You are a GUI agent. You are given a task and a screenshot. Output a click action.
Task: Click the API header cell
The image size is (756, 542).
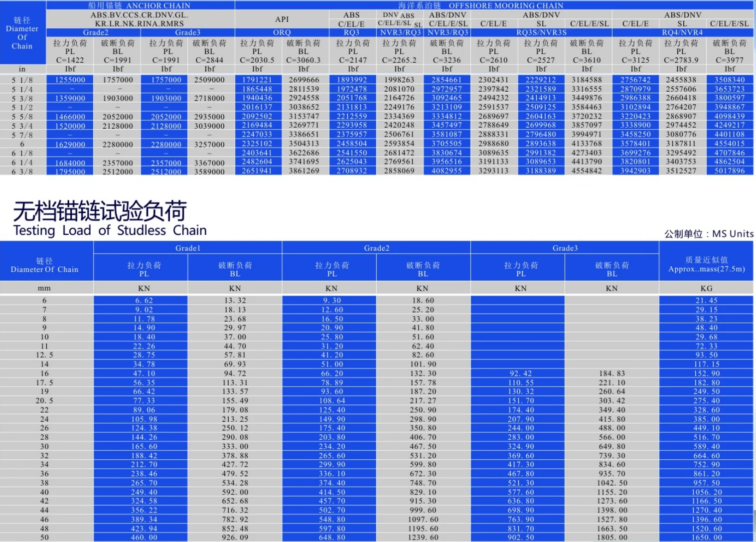click(x=282, y=19)
